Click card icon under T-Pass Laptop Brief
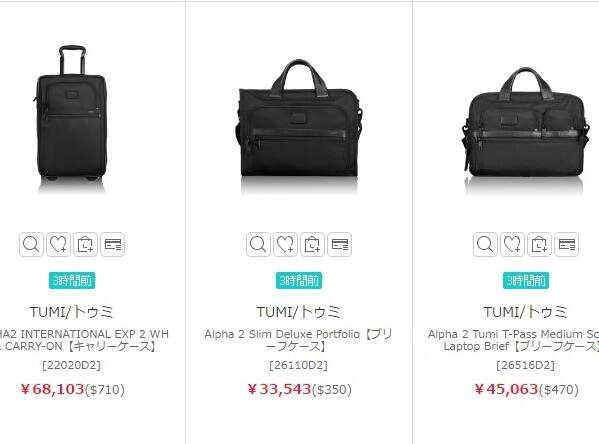Viewport: 599px width, 444px height. tap(567, 244)
